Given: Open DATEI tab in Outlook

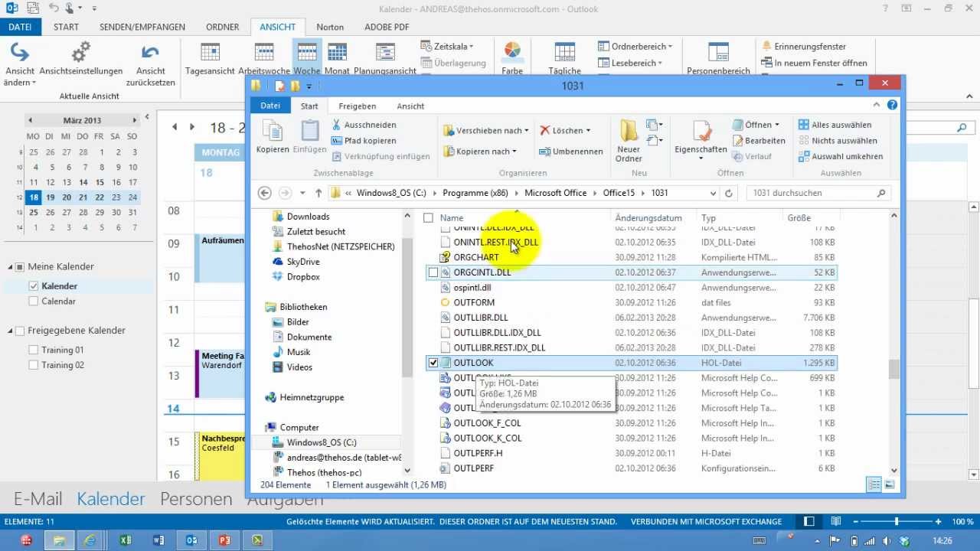Looking at the screenshot, I should 21,27.
